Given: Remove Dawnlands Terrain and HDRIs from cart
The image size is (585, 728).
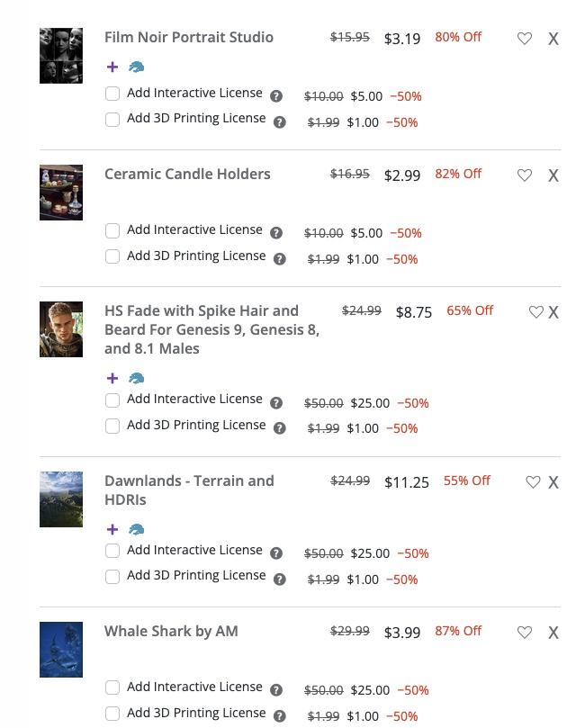Looking at the screenshot, I should [553, 482].
